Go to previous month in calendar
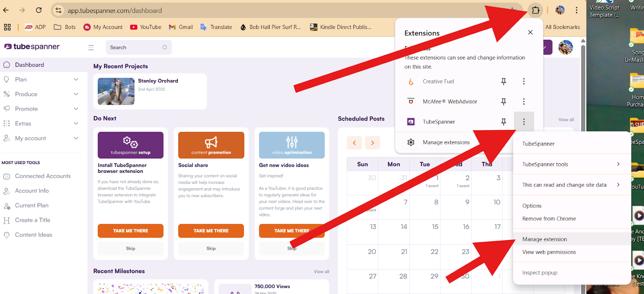Screen dimensions: 644x294 point(354,143)
